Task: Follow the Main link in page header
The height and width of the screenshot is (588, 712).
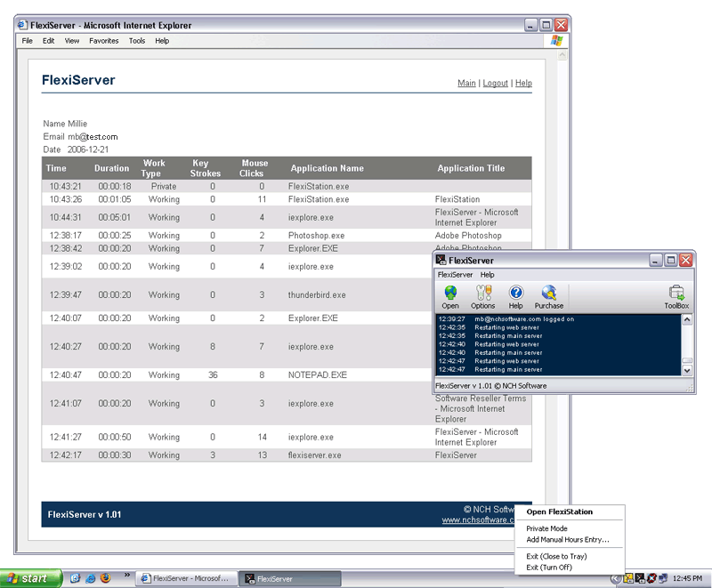Action: 466,84
